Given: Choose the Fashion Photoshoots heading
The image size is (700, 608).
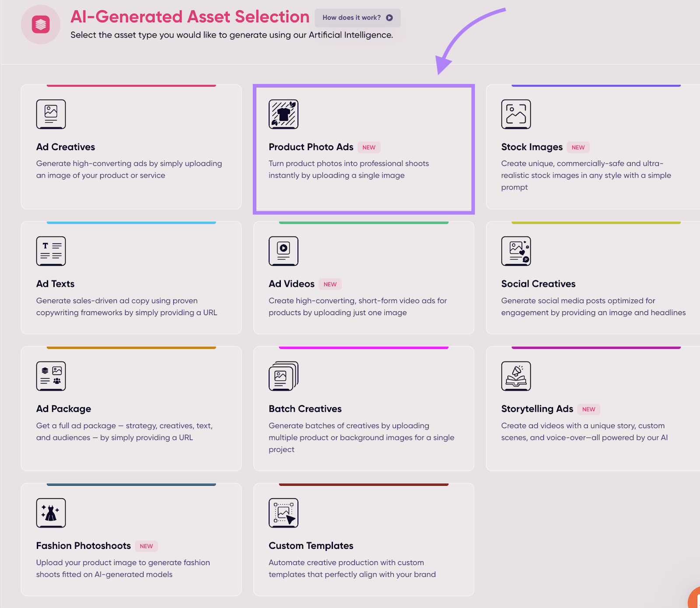Looking at the screenshot, I should 84,546.
